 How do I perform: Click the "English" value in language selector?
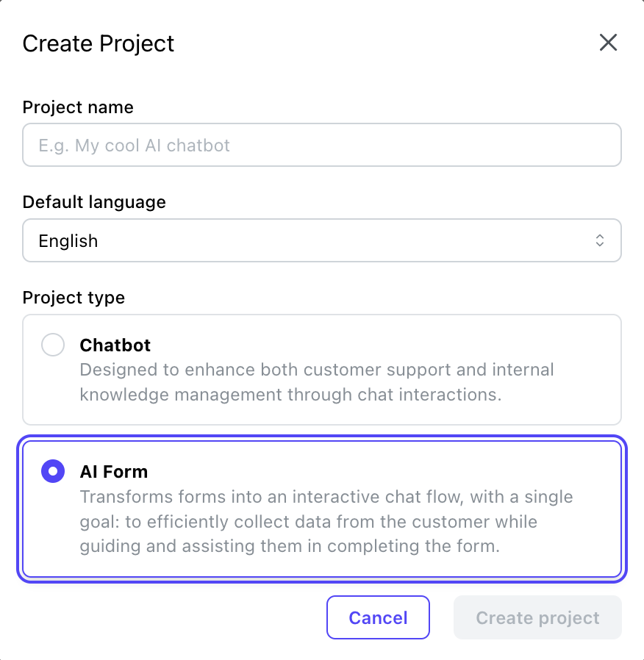coord(68,241)
